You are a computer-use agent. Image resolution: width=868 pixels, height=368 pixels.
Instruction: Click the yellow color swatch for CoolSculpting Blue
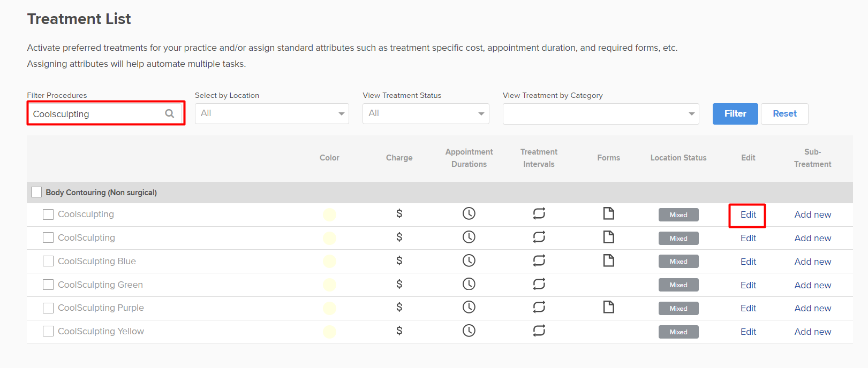coord(329,261)
